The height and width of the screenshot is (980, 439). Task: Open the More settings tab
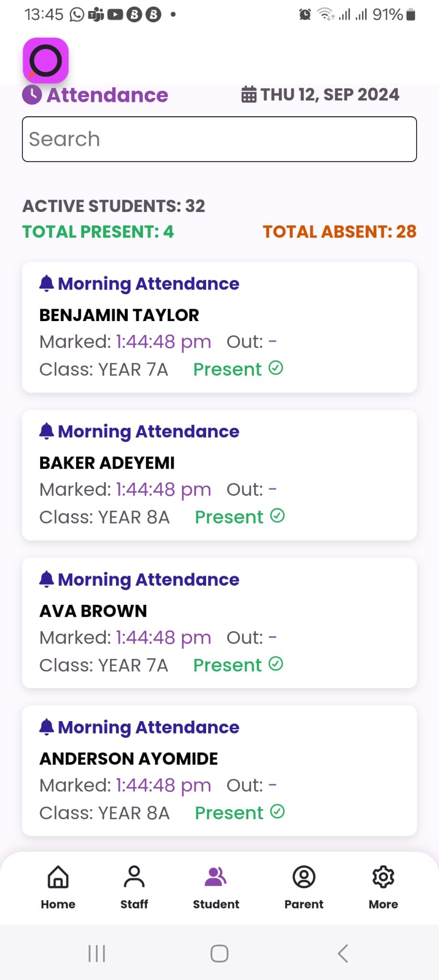383,887
